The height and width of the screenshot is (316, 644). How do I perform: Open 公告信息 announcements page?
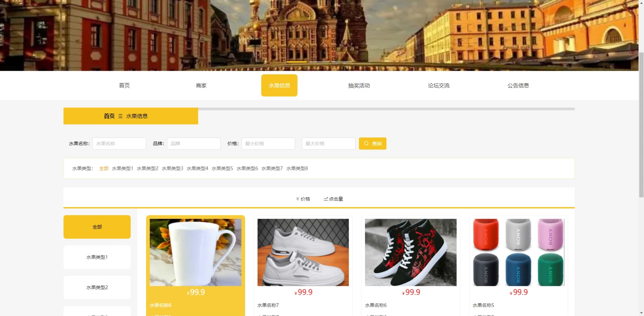518,85
